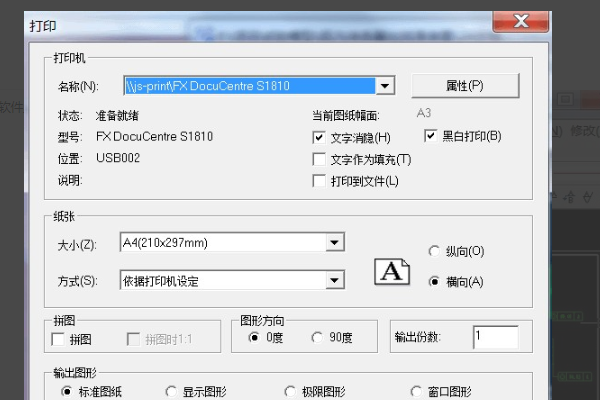Click the 准备就绪 status text
600x400 pixels.
click(x=117, y=116)
